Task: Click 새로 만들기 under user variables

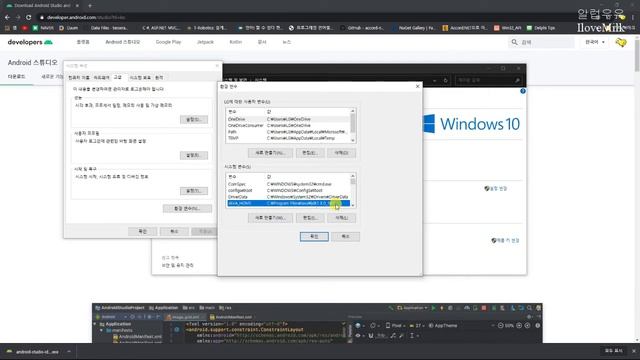Action: click(270, 153)
